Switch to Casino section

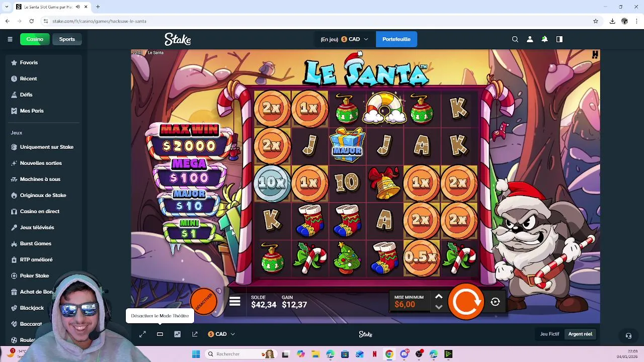(35, 39)
